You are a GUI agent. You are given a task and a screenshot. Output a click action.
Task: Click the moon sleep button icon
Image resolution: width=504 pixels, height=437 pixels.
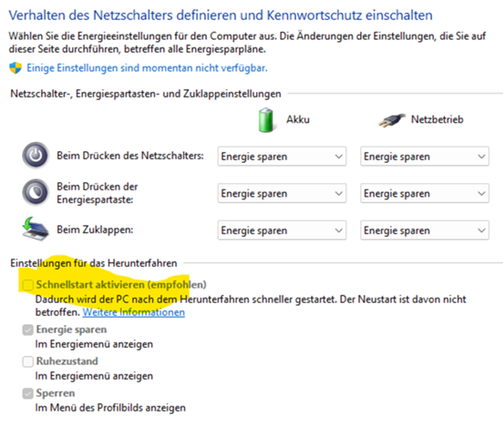(x=36, y=193)
